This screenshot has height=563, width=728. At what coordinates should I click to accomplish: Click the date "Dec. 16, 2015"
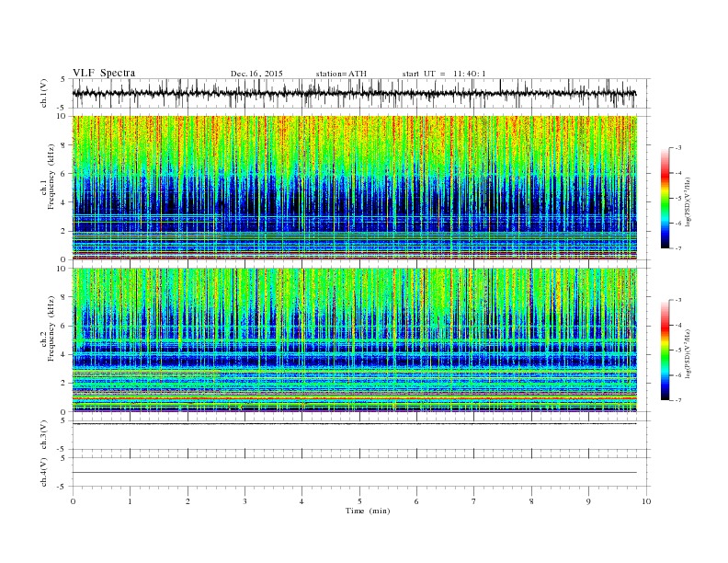point(256,74)
